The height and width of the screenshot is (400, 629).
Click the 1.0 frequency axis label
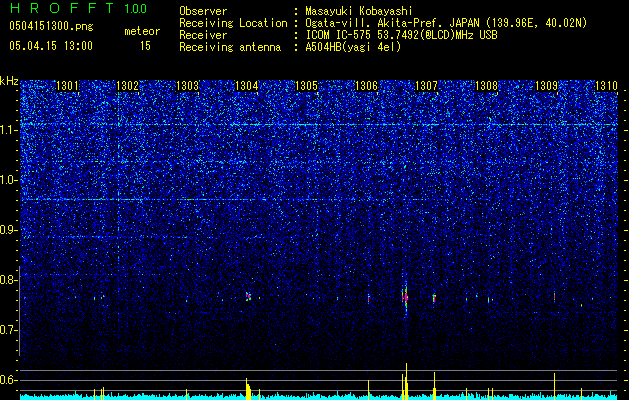(9, 180)
